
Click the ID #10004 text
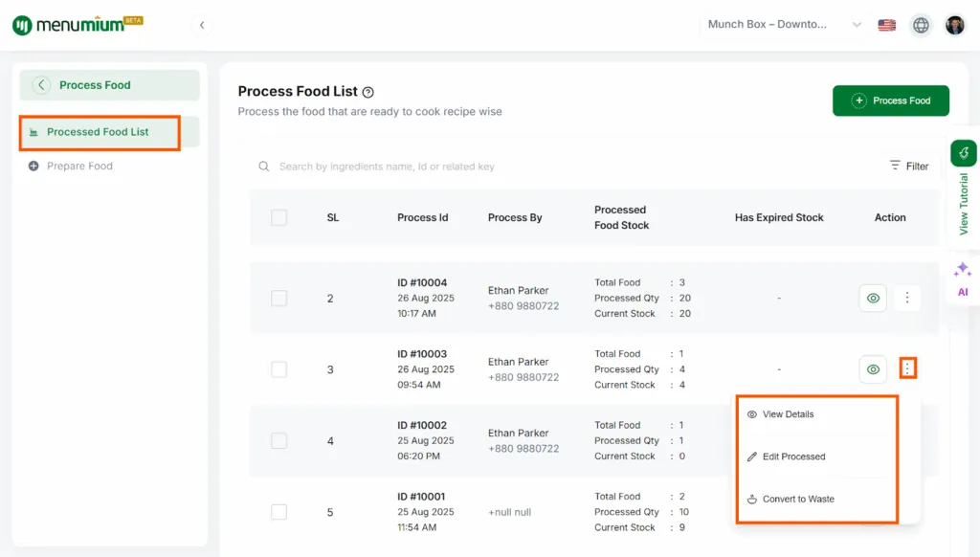pyautogui.click(x=422, y=282)
